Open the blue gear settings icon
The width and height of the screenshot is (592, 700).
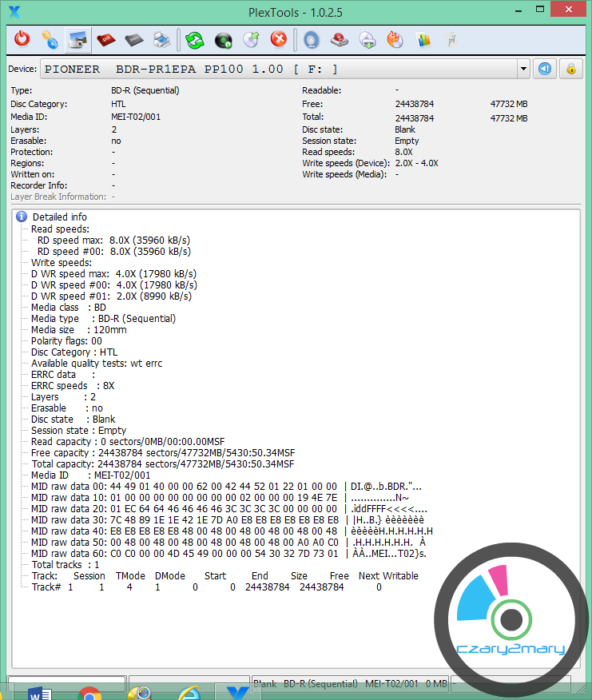pos(50,38)
